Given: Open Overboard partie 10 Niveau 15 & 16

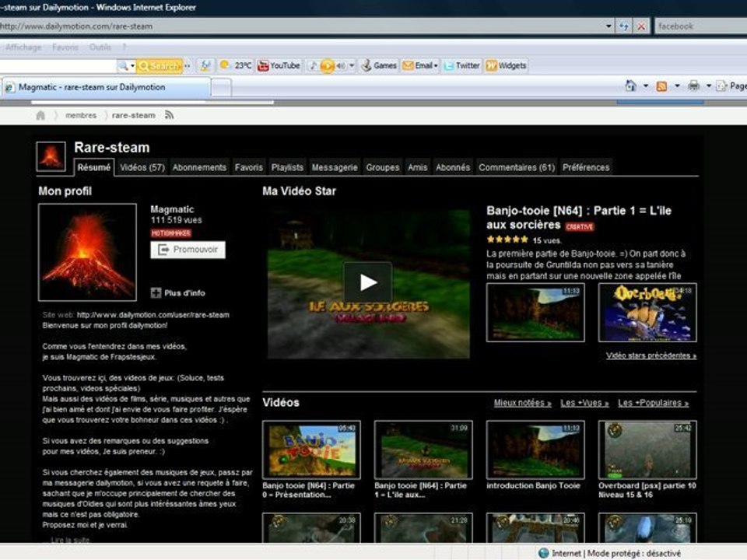Looking at the screenshot, I should pyautogui.click(x=647, y=490).
